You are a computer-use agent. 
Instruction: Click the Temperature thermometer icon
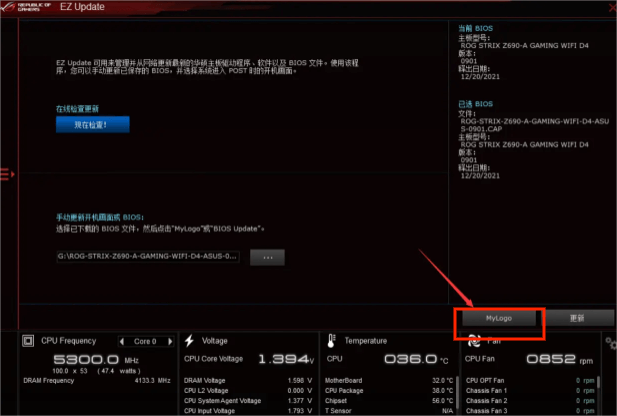(x=333, y=341)
